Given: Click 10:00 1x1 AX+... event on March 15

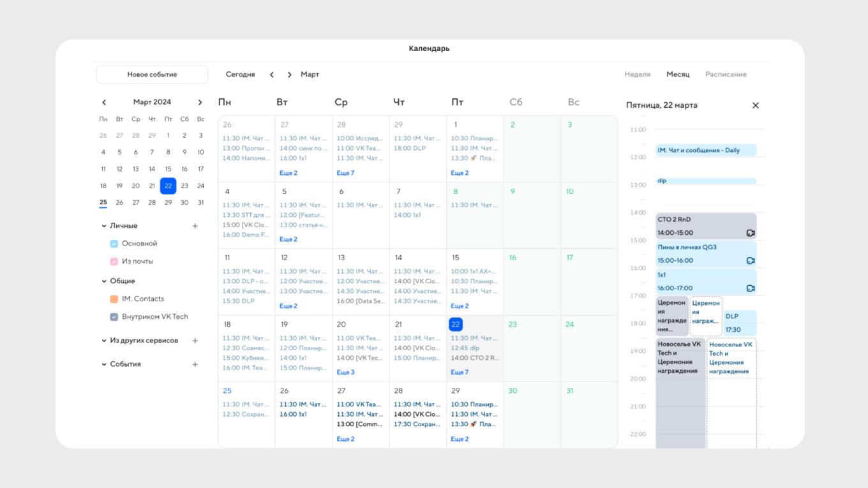Looking at the screenshot, I should [474, 271].
